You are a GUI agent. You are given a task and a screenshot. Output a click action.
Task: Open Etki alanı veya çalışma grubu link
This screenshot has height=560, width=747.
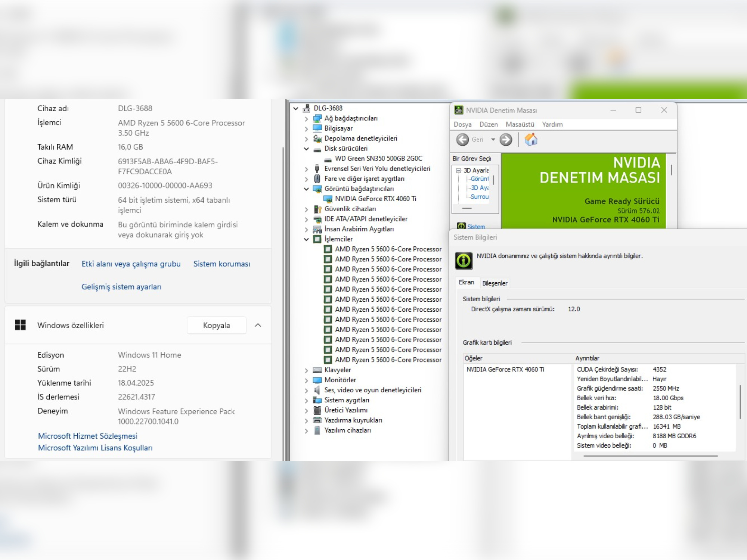[131, 264]
